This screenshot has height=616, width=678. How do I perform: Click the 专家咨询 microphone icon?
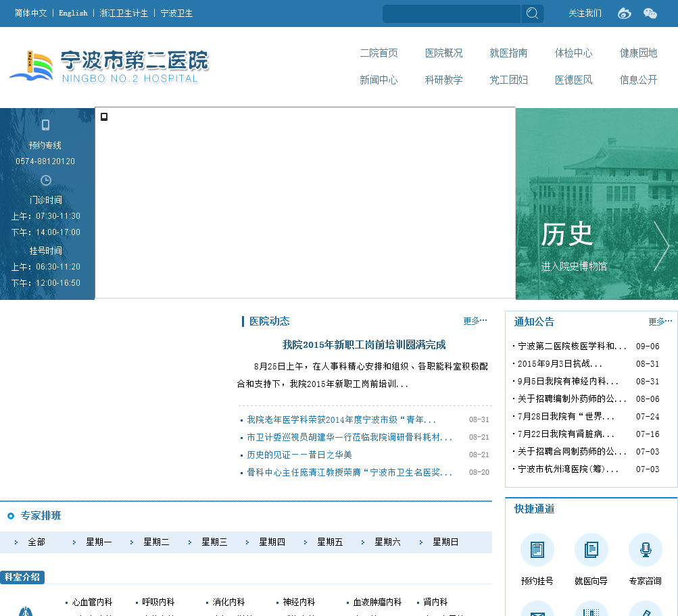645,550
